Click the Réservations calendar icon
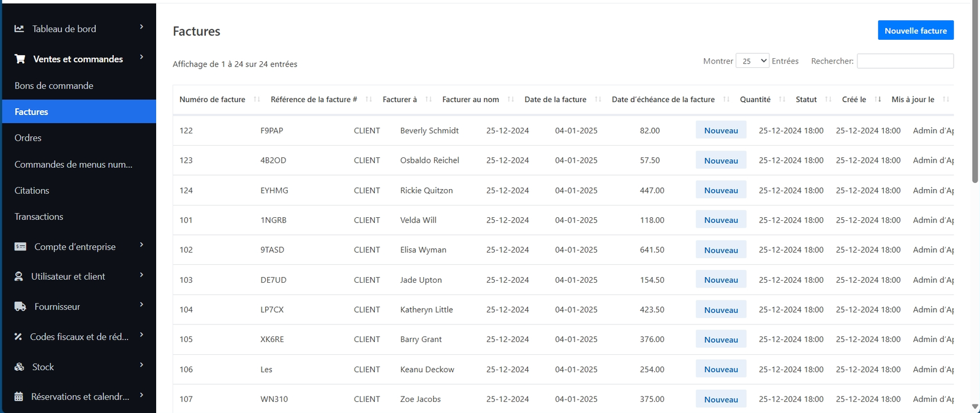 pyautogui.click(x=19, y=396)
